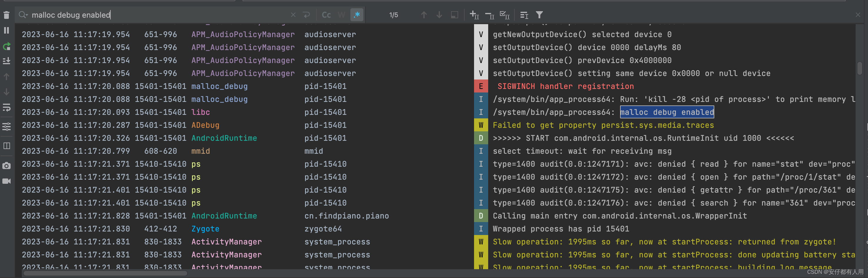
Task: Click into the 'malloc debug enabled' search field
Action: coord(158,15)
